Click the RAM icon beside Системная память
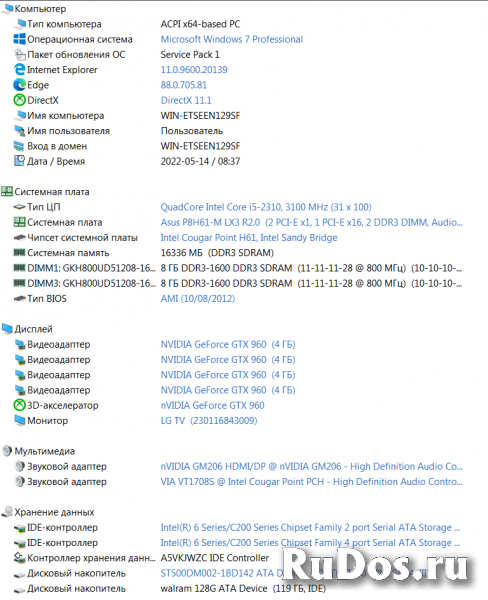The height and width of the screenshot is (600, 488). click(20, 253)
